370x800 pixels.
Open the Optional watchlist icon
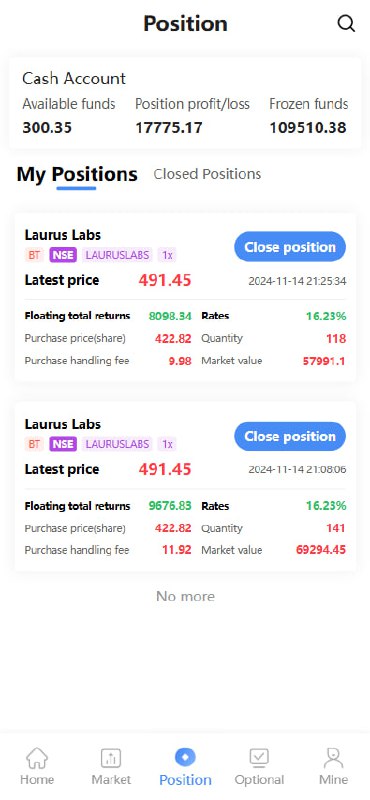tap(259, 758)
